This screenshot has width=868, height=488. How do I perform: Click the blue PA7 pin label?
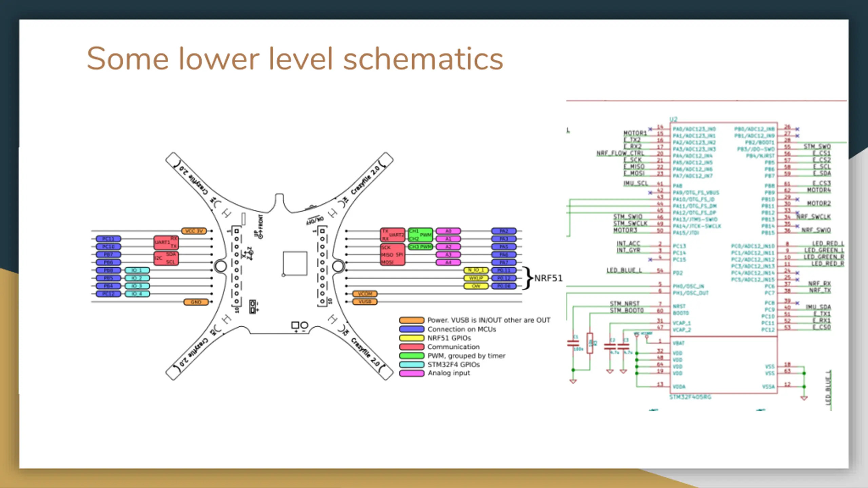click(x=504, y=262)
